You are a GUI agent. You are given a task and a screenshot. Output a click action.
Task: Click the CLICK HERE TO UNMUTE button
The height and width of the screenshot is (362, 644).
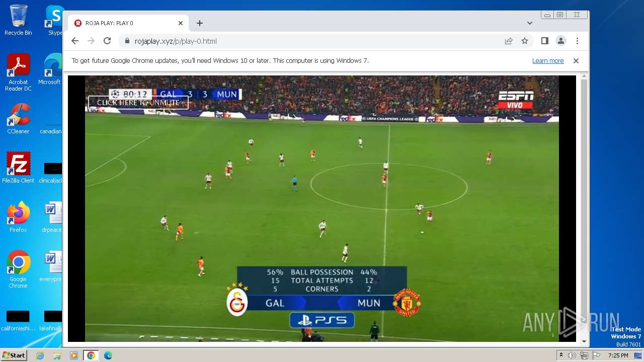(138, 103)
